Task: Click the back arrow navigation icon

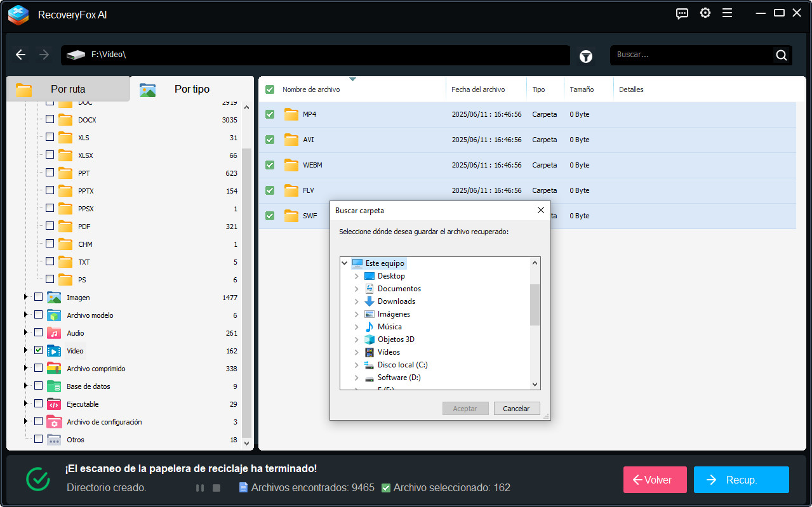Action: [21, 55]
